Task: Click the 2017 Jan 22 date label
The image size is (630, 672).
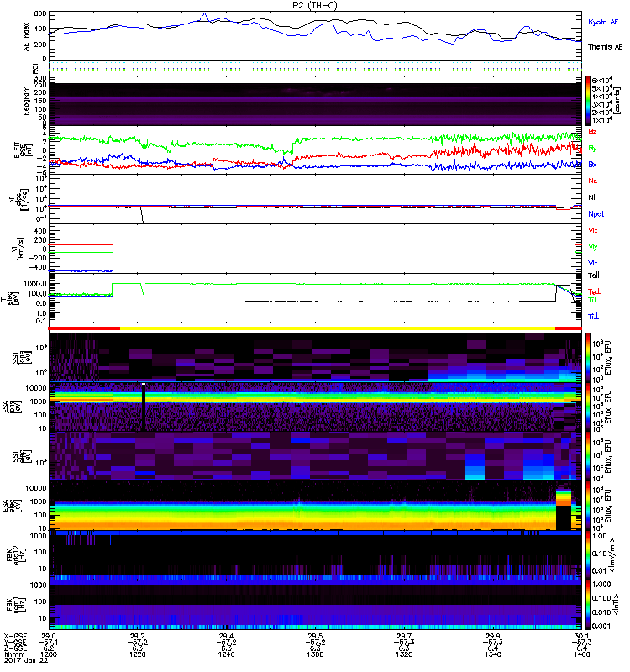Action: [x=26, y=660]
